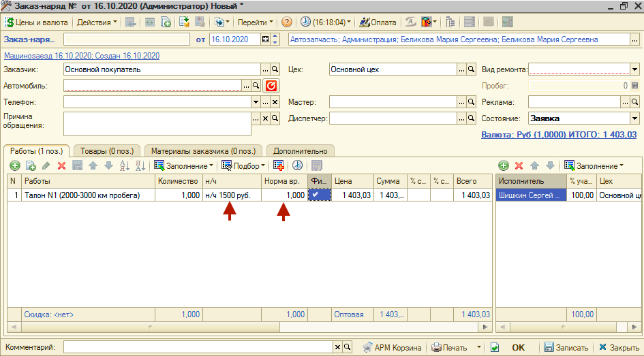Click the Записать button
This screenshot has width=644, height=356.
tap(566, 347)
